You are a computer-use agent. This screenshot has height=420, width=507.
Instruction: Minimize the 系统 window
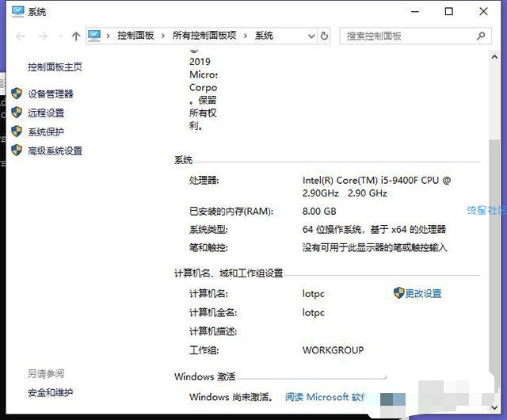[415, 12]
